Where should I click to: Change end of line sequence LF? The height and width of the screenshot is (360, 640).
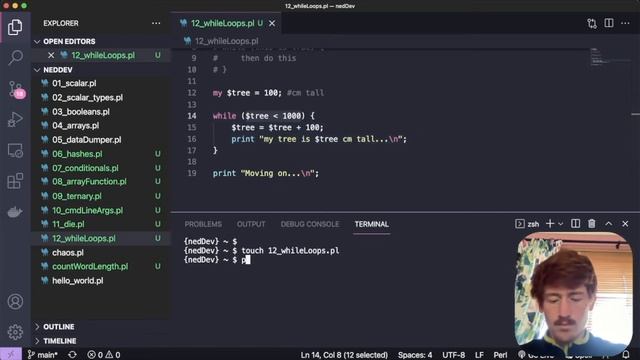tap(479, 355)
